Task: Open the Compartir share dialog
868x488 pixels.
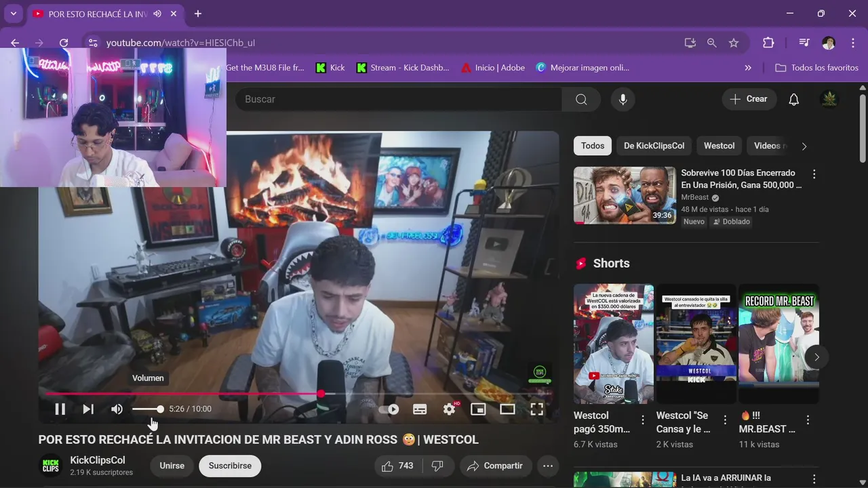Action: (x=494, y=466)
